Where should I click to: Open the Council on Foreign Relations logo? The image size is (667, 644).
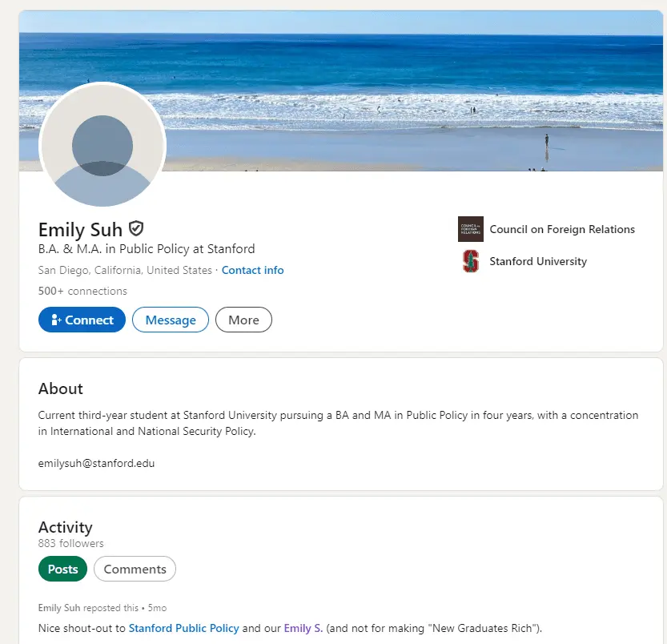tap(471, 229)
